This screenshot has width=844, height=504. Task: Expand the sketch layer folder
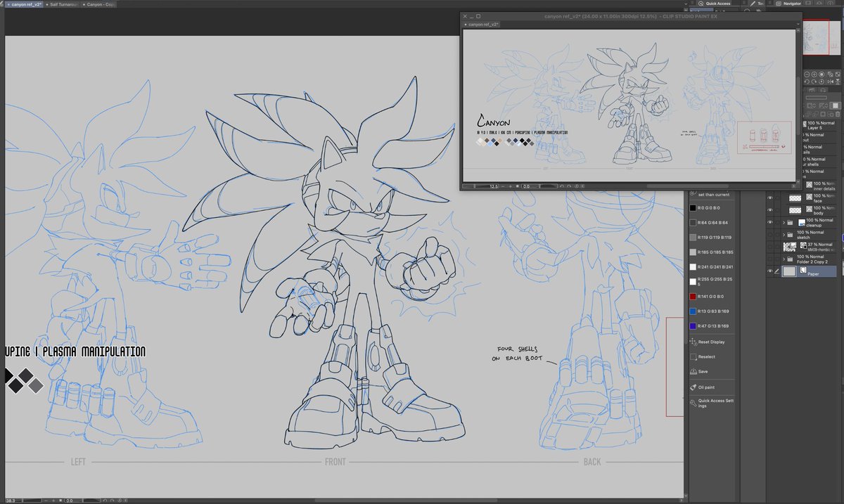click(x=784, y=235)
